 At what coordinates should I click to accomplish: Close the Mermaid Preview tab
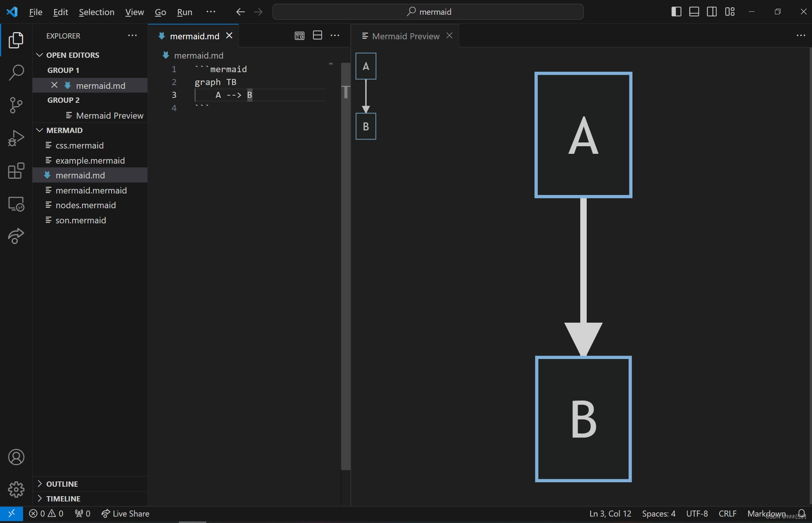pyautogui.click(x=449, y=36)
